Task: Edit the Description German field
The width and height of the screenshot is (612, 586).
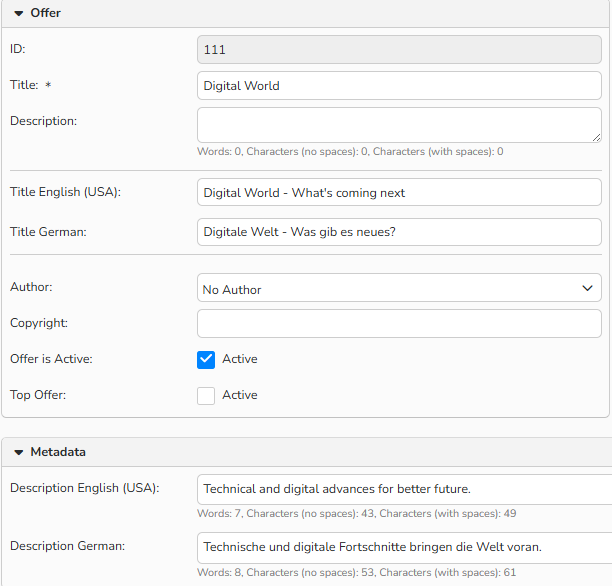Action: (404, 547)
